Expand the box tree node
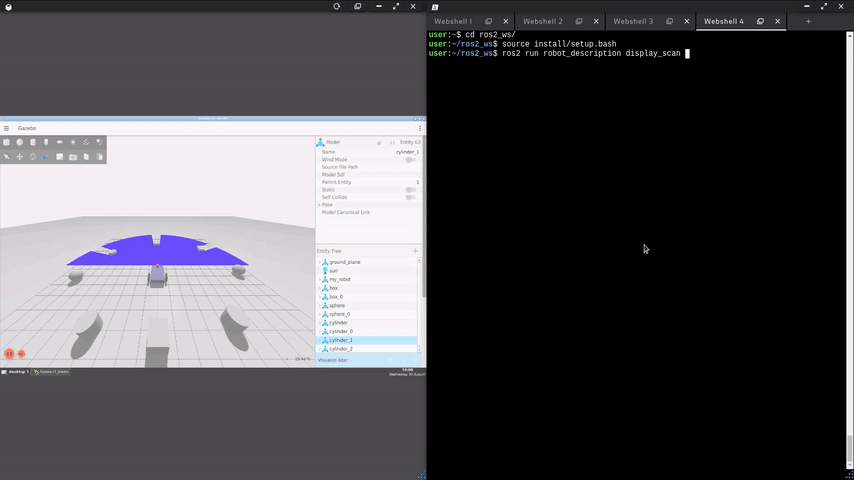This screenshot has height=480, width=854. pos(320,288)
